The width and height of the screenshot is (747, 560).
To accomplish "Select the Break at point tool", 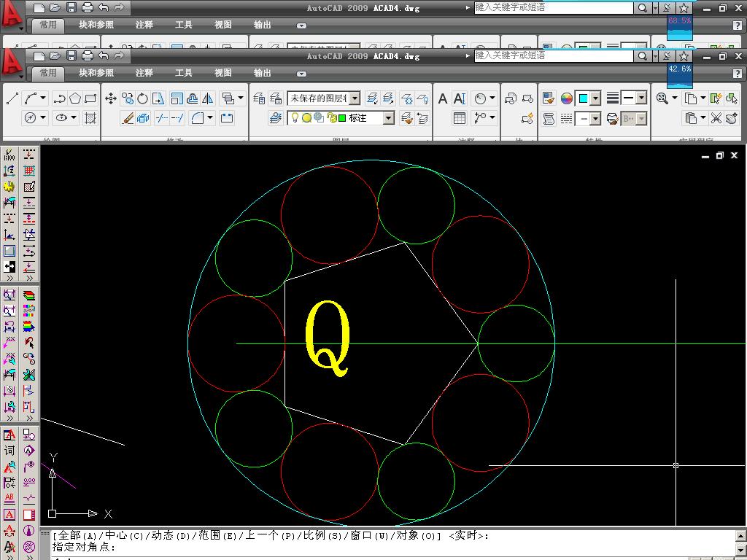I will pyautogui.click(x=227, y=117).
